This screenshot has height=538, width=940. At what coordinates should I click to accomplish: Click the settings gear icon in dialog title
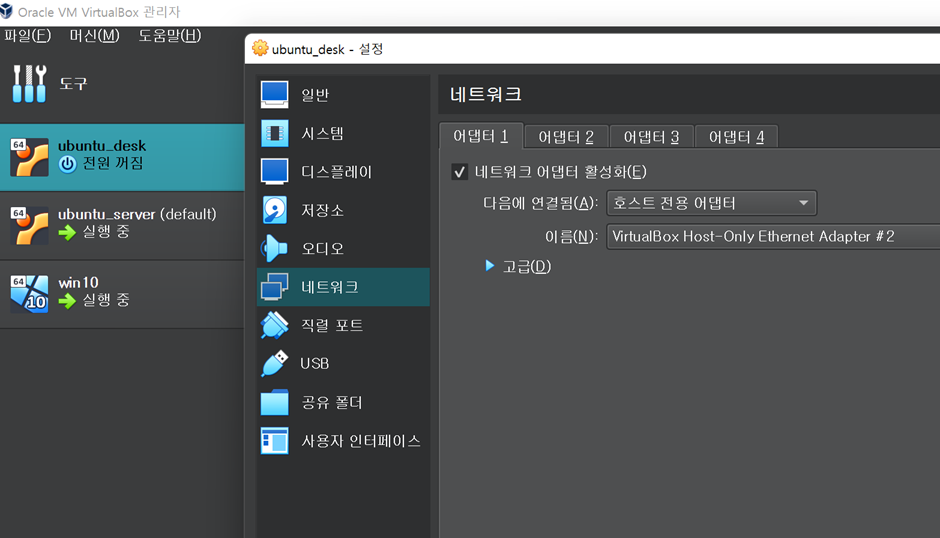click(x=260, y=49)
